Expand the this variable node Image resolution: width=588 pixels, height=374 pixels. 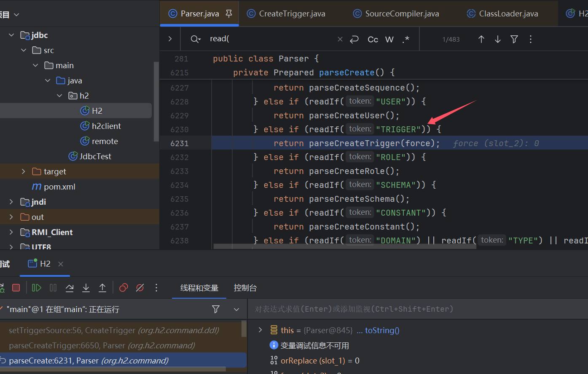coord(260,330)
